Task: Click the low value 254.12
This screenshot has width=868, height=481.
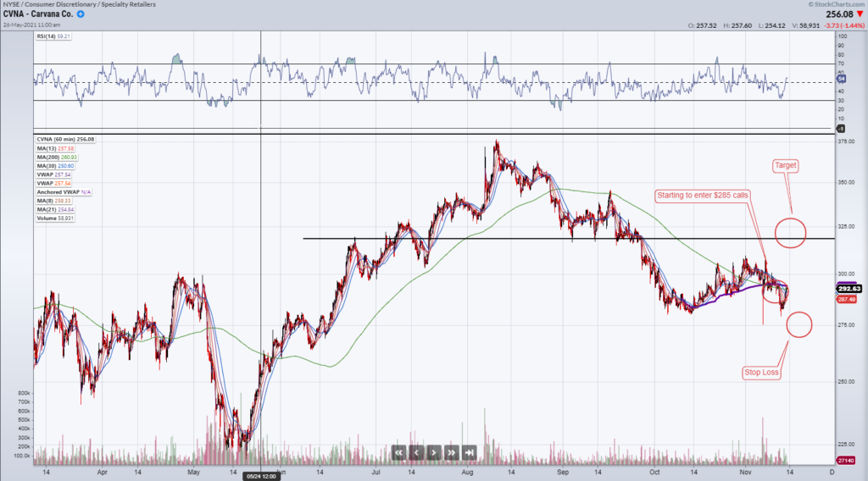Action: (775, 25)
